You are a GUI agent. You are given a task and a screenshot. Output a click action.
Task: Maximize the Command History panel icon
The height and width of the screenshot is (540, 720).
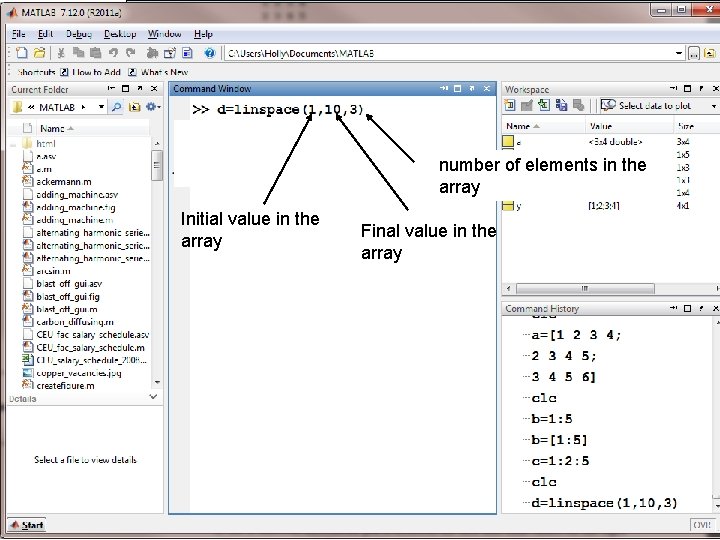click(x=687, y=308)
